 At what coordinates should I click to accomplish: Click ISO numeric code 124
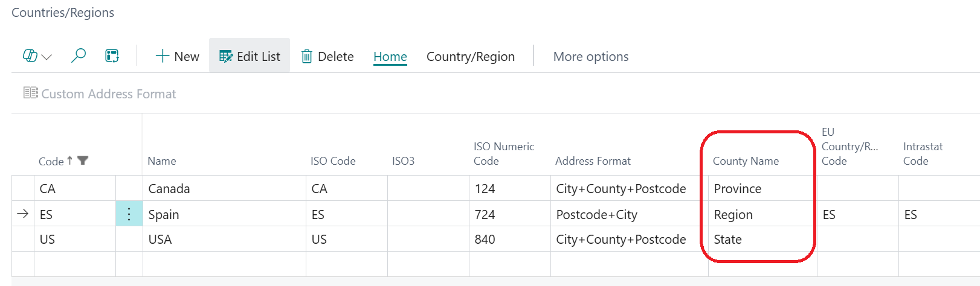[510, 188]
